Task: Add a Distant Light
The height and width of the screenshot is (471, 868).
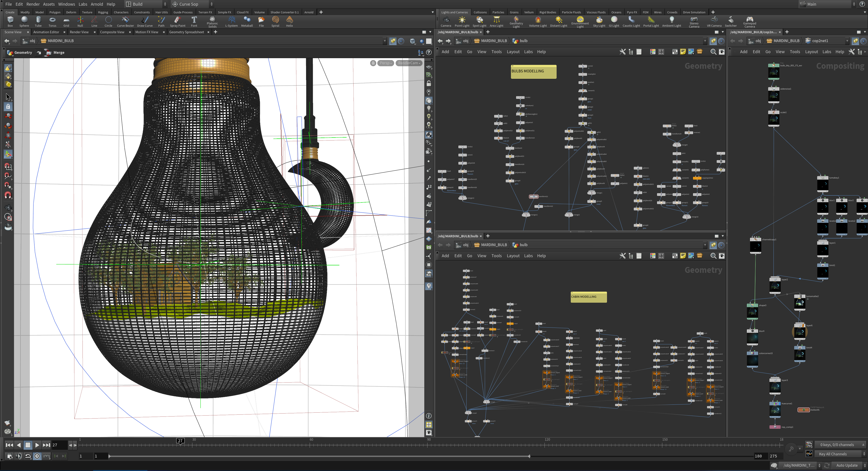Action: click(x=559, y=21)
